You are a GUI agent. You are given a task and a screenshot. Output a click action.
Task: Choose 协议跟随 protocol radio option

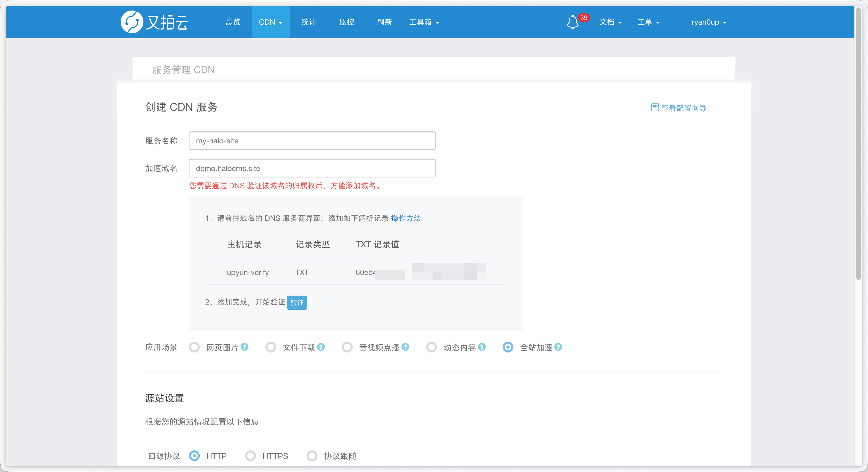(x=312, y=456)
